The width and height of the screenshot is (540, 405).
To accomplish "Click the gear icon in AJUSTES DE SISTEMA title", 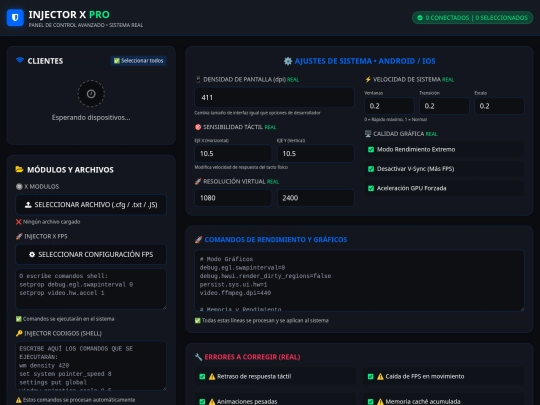I will tap(288, 61).
